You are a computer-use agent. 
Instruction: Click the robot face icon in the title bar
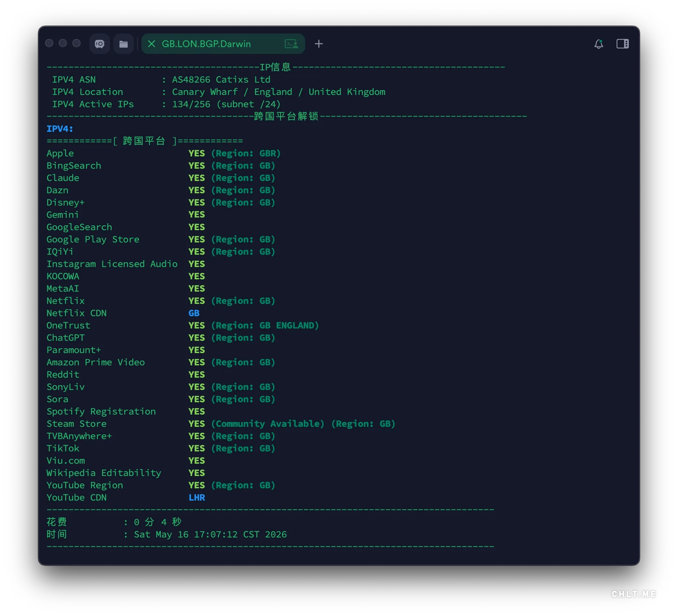click(99, 44)
